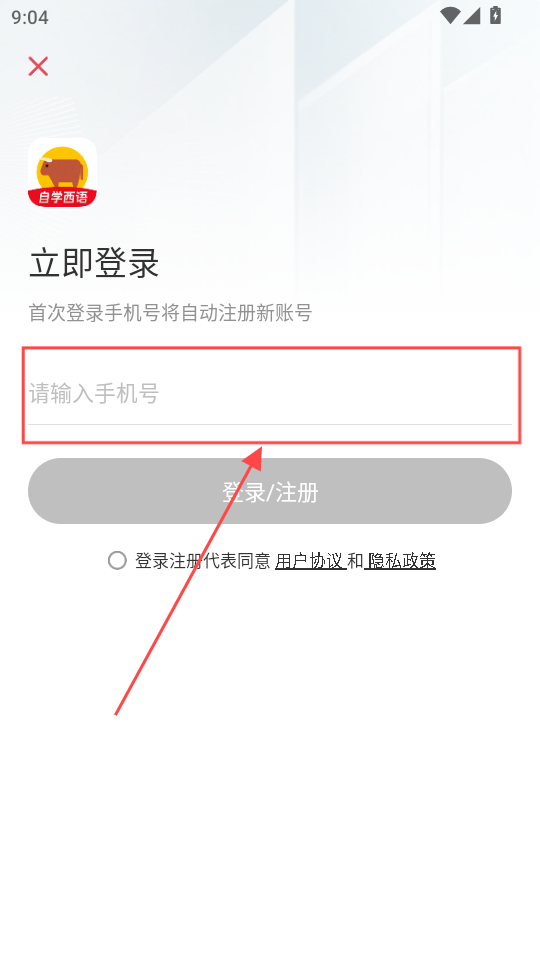Open the 隐私政策 link

[400, 561]
